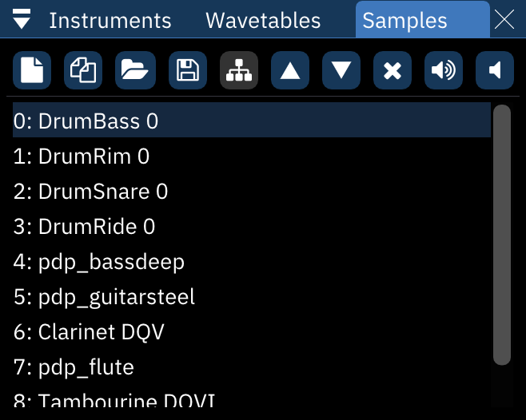526x420 pixels.
Task: Duplicate the selected sample
Action: pos(83,70)
